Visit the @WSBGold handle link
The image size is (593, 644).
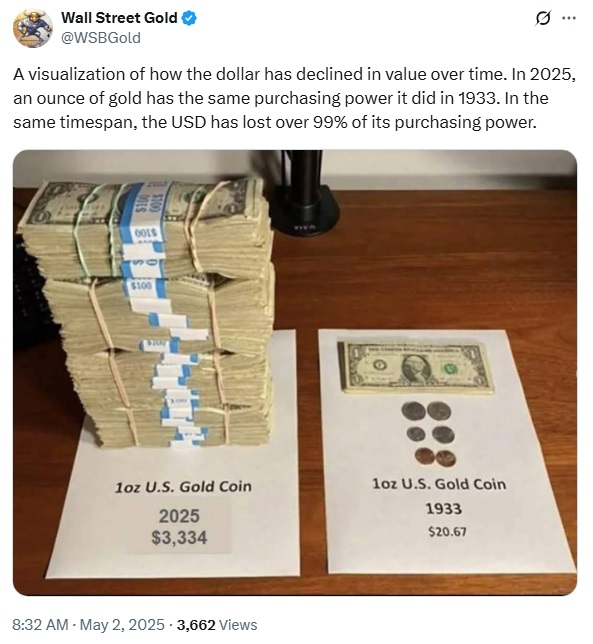tap(101, 38)
